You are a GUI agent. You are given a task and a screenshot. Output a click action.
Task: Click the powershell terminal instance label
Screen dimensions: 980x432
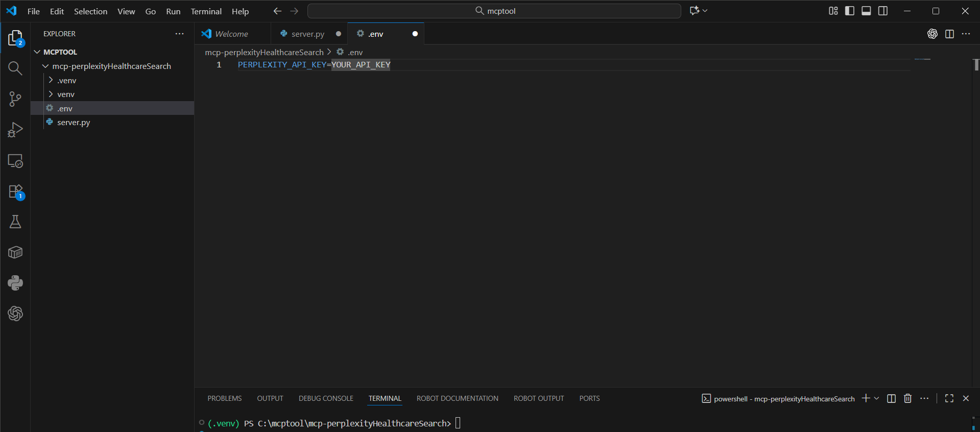click(x=778, y=399)
